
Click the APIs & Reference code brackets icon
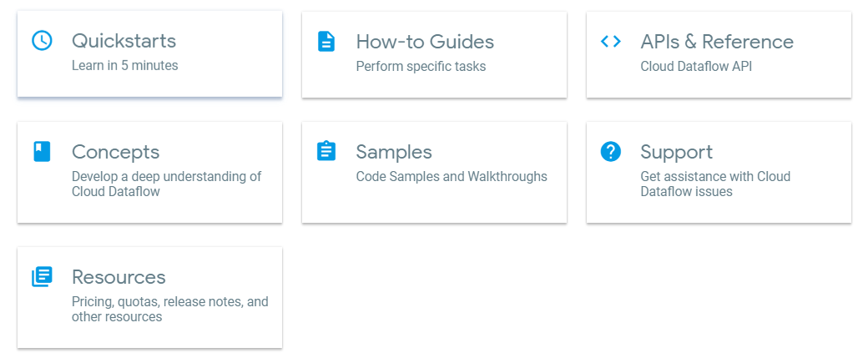click(x=611, y=41)
